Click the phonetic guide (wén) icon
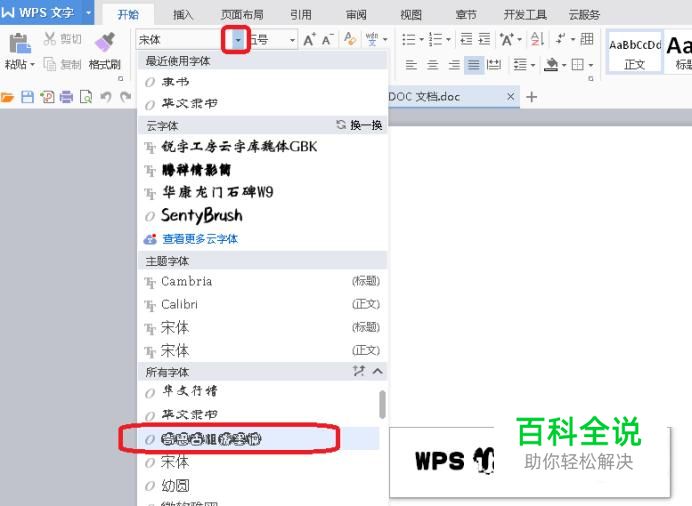Image resolution: width=692 pixels, height=506 pixels. tap(372, 39)
